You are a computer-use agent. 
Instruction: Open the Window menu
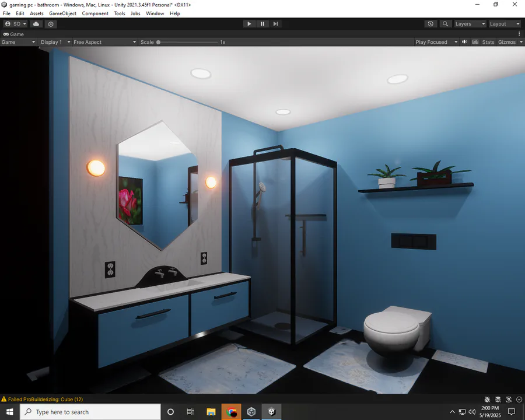click(x=155, y=13)
